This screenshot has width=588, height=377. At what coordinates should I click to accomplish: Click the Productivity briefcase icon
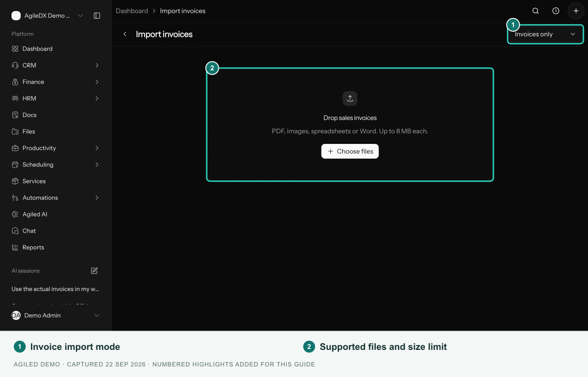click(x=15, y=148)
